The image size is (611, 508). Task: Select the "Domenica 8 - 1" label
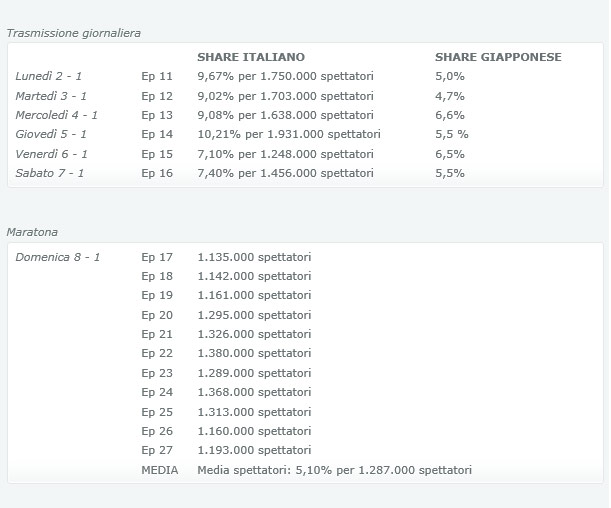(58, 257)
